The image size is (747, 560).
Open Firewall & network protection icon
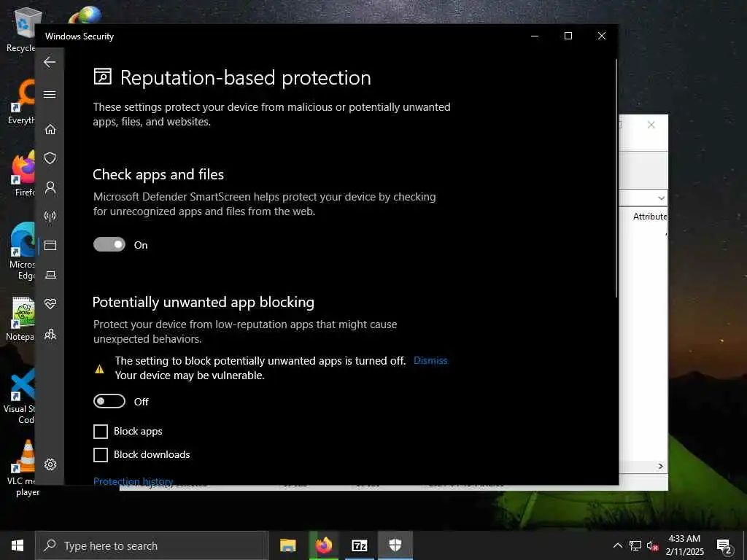50,217
